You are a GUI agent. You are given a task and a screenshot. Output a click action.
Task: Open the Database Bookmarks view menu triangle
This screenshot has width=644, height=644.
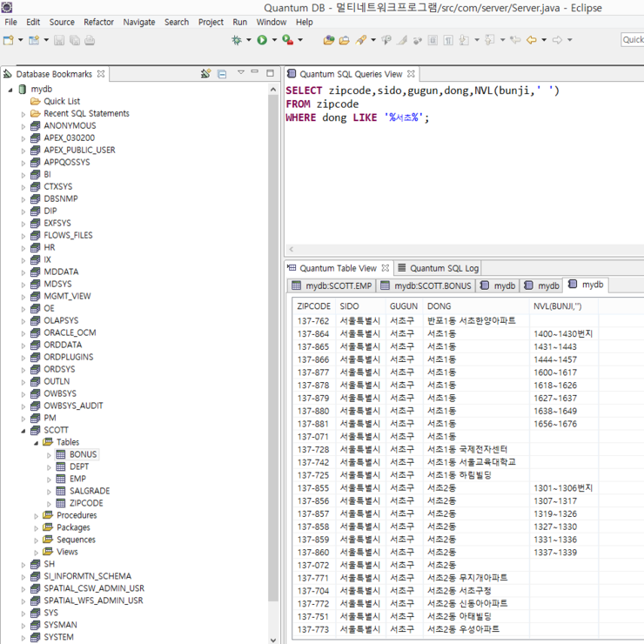pyautogui.click(x=241, y=74)
